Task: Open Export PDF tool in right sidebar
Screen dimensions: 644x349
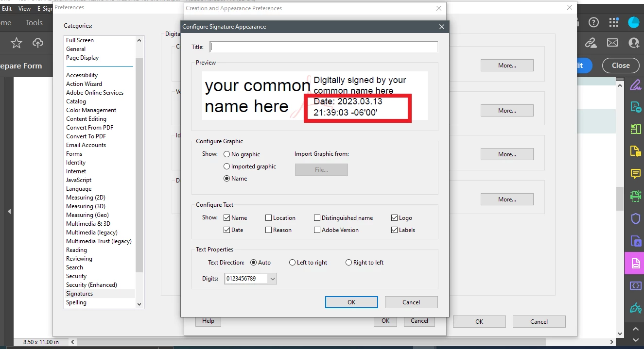Action: pyautogui.click(x=635, y=107)
